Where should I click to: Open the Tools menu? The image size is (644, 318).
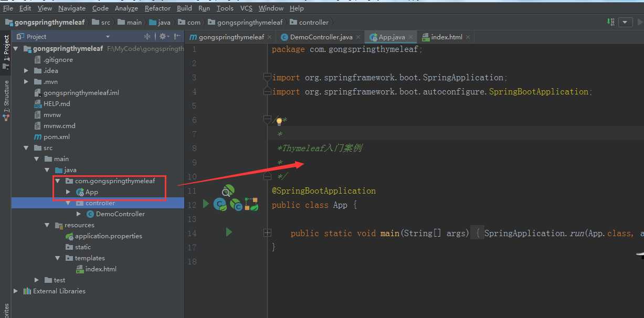click(225, 8)
